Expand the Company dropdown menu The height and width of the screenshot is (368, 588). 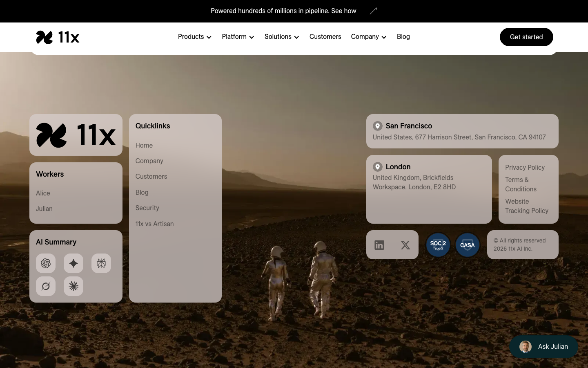369,37
